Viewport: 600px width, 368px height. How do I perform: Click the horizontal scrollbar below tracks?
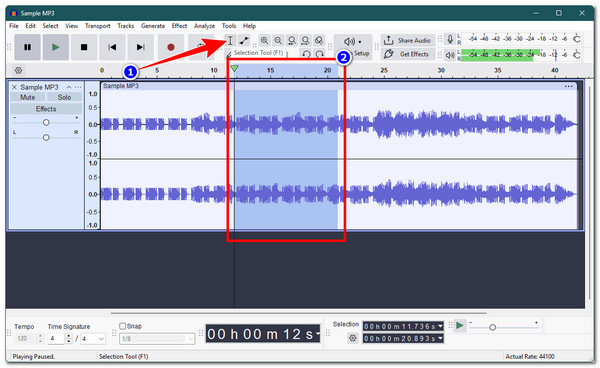298,313
